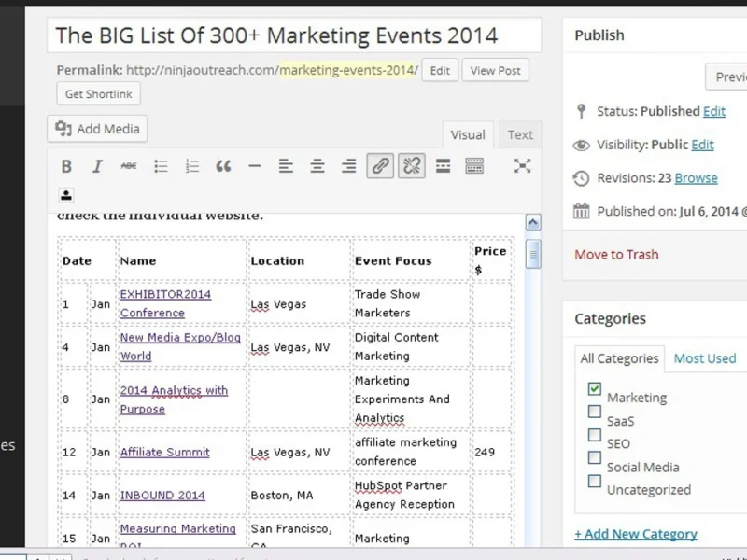Apply italic formatting
The image size is (747, 560).
pyautogui.click(x=97, y=166)
